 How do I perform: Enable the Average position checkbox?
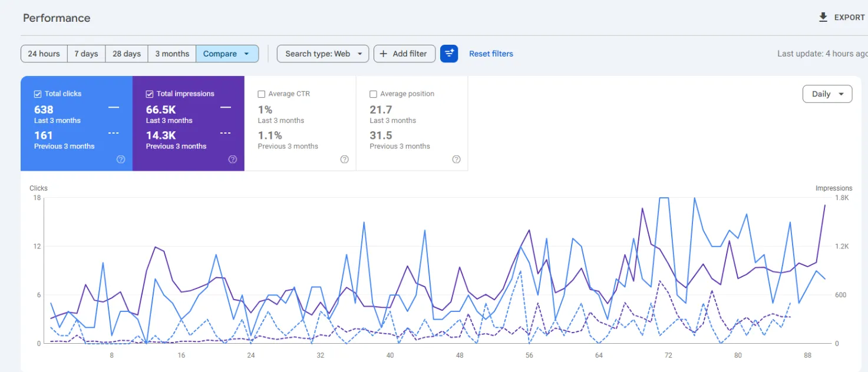[373, 94]
